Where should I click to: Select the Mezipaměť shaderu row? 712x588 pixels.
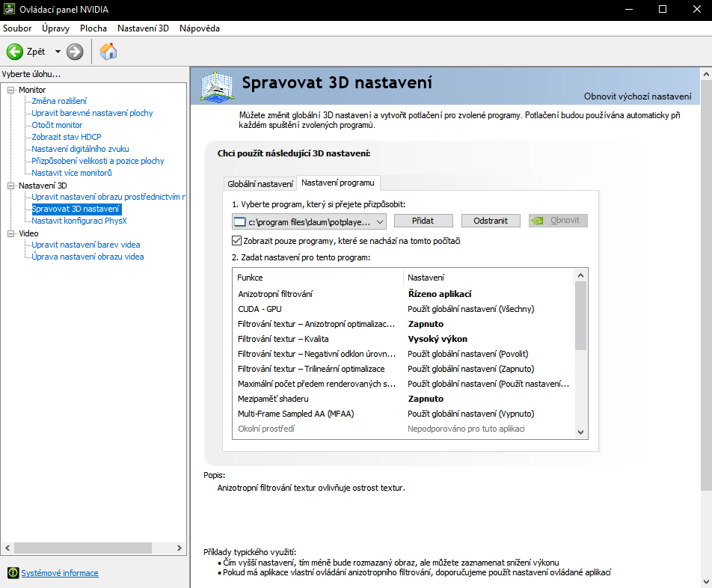(x=403, y=399)
